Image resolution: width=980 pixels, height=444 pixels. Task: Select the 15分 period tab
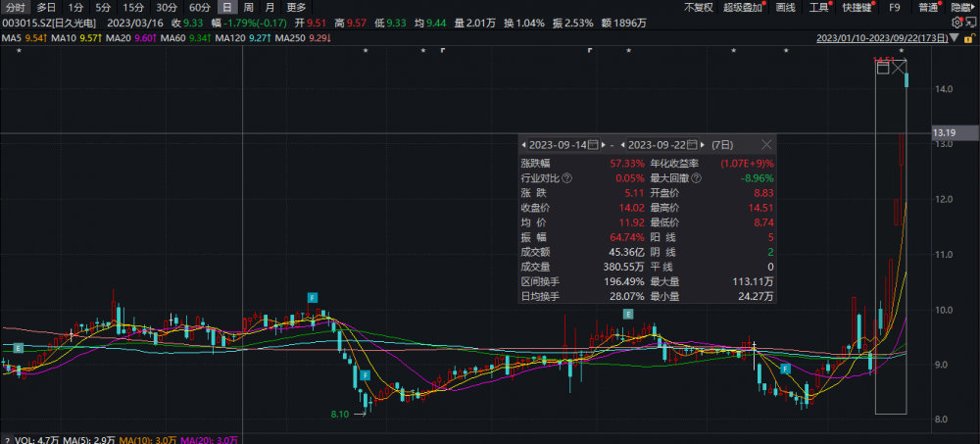(x=132, y=8)
